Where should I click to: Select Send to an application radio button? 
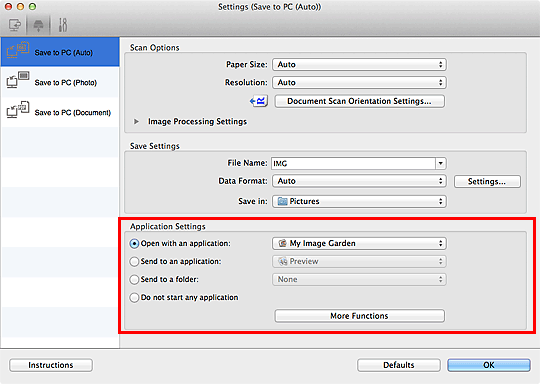click(134, 262)
